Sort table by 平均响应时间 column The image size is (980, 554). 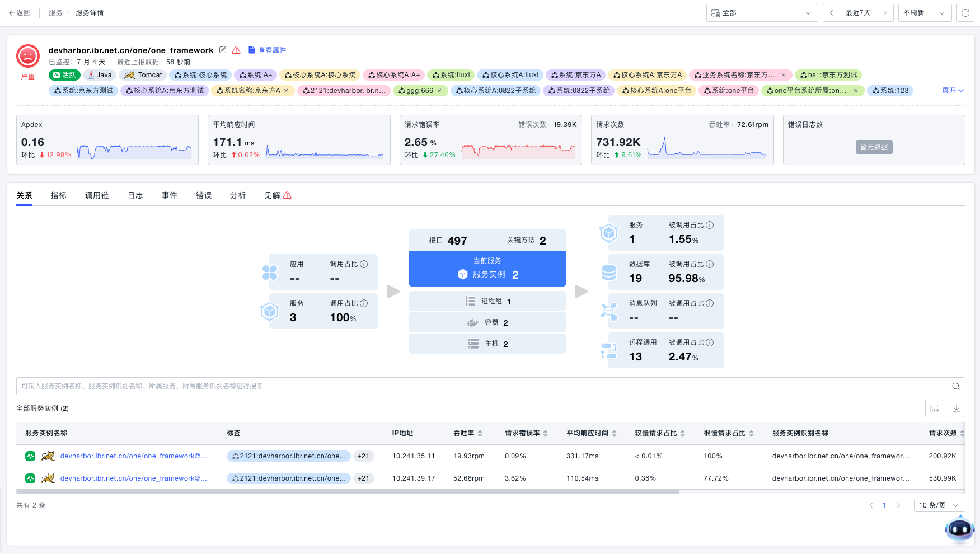[x=614, y=433]
